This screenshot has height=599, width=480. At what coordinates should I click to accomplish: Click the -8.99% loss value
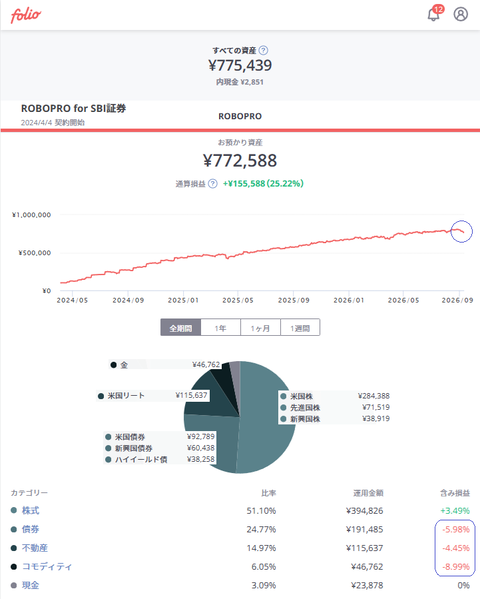456,567
